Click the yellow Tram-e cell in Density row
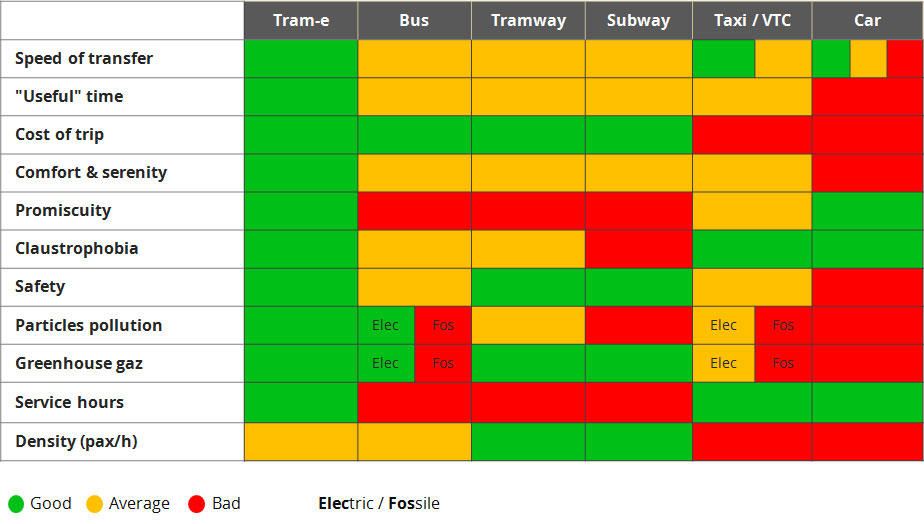The width and height of the screenshot is (924, 524). pos(301,441)
